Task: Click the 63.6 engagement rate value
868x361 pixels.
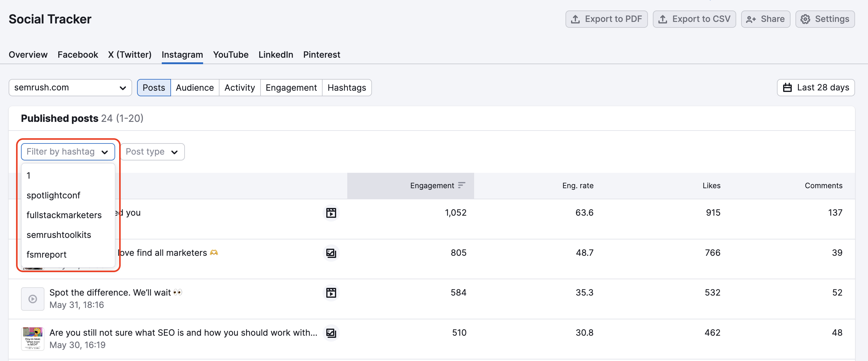Action: point(584,213)
